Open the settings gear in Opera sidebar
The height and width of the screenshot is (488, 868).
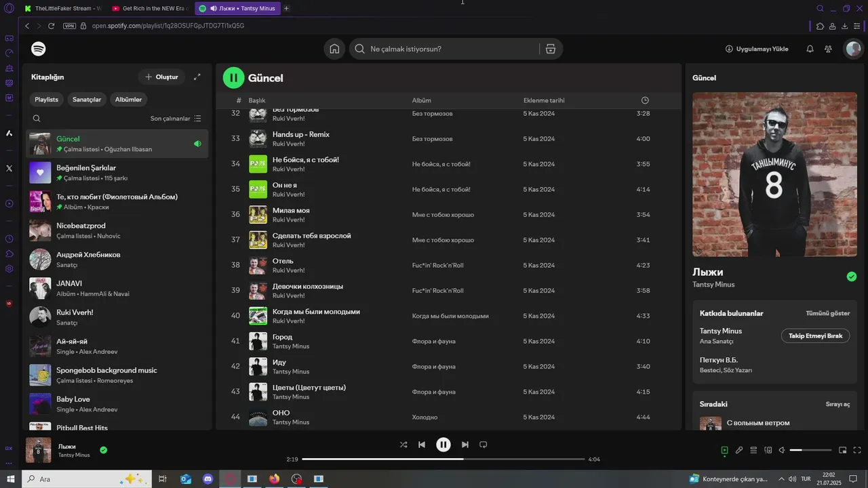9,268
